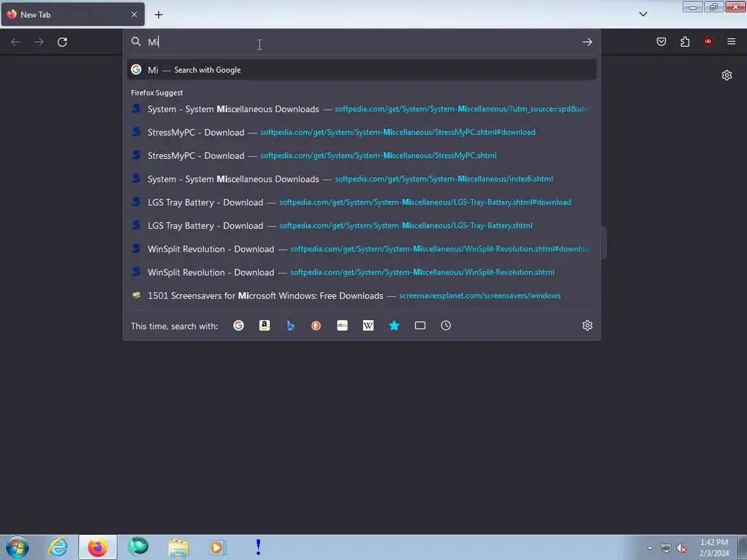Open 1501 Screensavers for Microsoft Windows suggestion
This screenshot has height=560, width=747.
point(362,296)
